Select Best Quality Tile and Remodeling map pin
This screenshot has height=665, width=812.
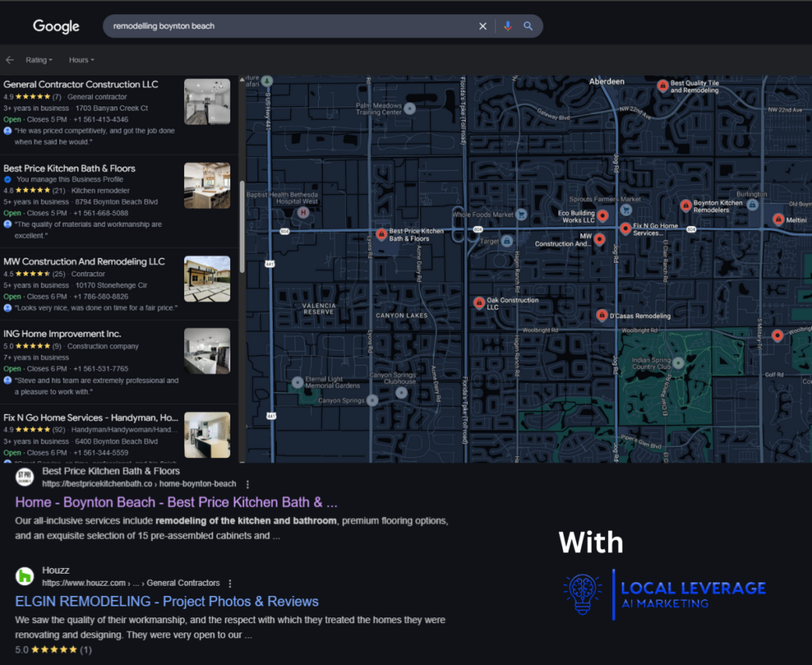[662, 86]
